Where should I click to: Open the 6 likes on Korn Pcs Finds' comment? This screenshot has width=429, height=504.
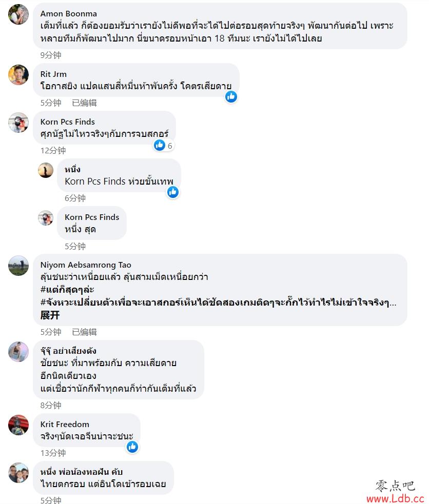(164, 145)
